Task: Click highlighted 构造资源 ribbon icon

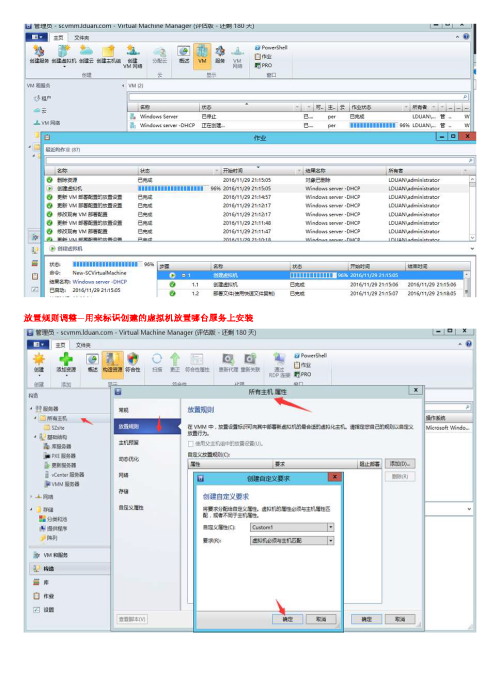Action: tap(112, 364)
